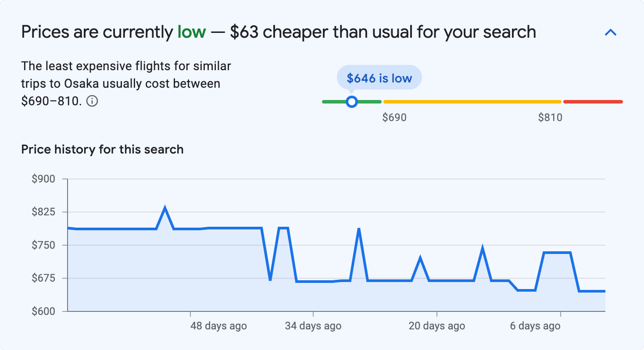Screen dimensions: 644x350
Task: Click the '$646 is low' price bubble
Action: [x=379, y=77]
